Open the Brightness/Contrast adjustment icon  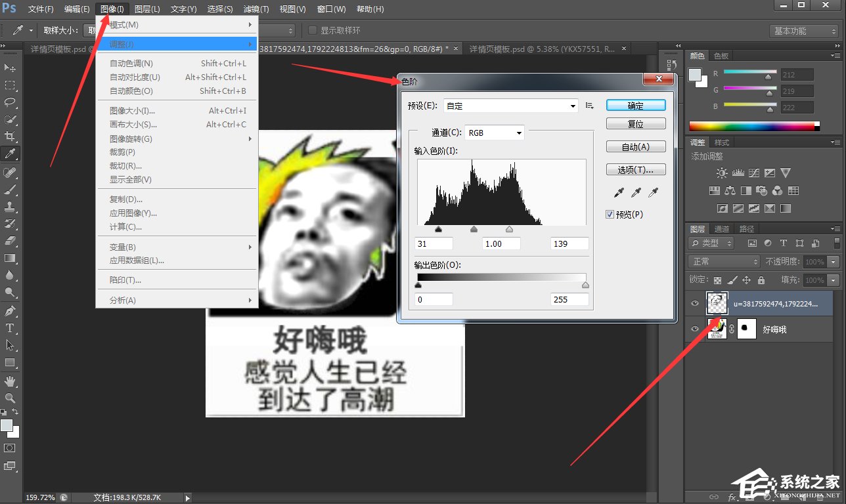click(x=721, y=173)
